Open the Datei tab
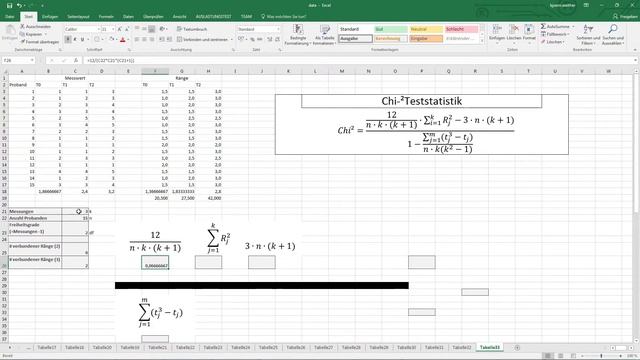 click(x=10, y=17)
